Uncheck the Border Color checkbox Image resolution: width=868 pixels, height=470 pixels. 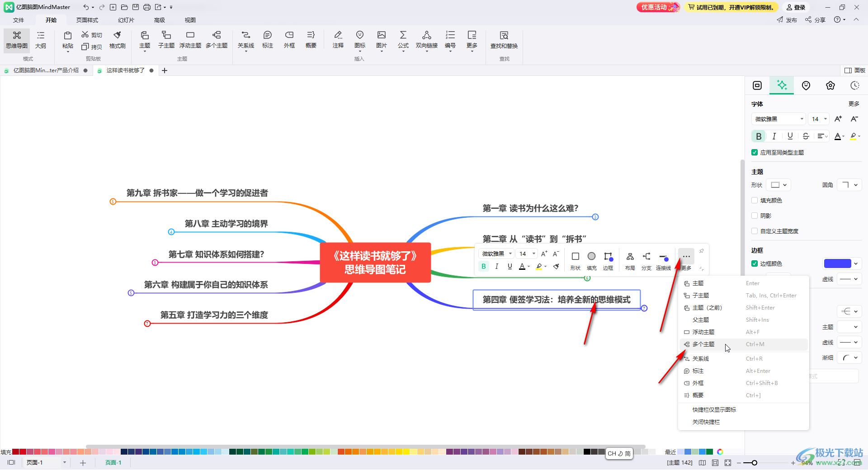[755, 263]
